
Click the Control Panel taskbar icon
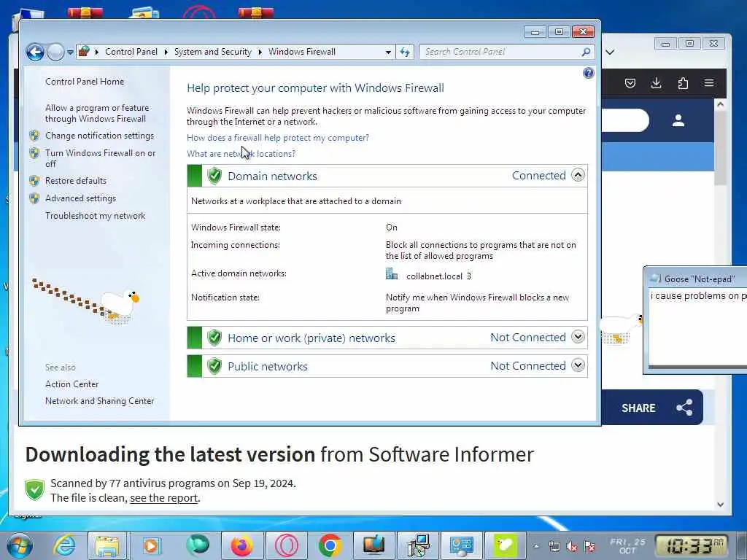[462, 545]
